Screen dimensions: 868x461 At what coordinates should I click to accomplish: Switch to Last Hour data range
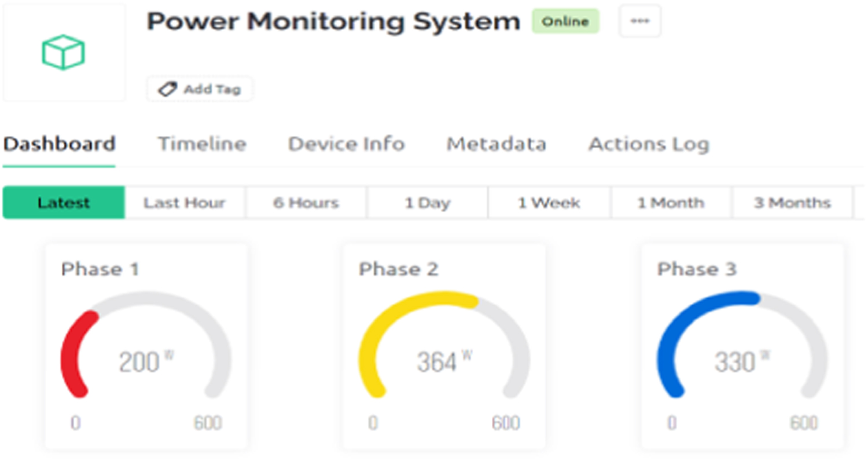(184, 203)
